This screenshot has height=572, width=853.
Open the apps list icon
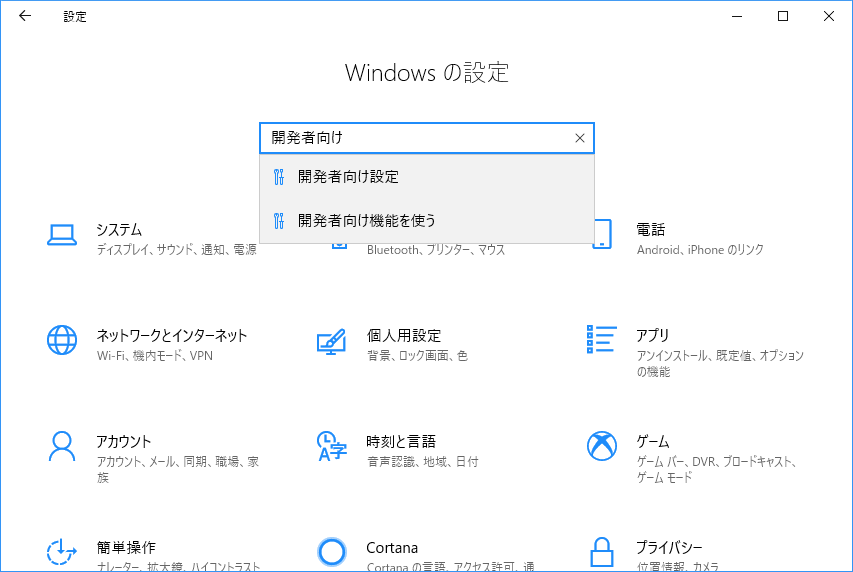(602, 339)
